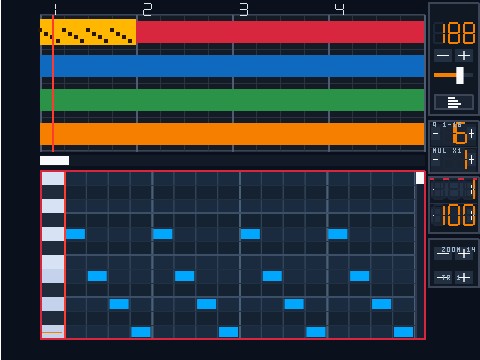
Task: Select the orange 100 value field
Action: 453,215
